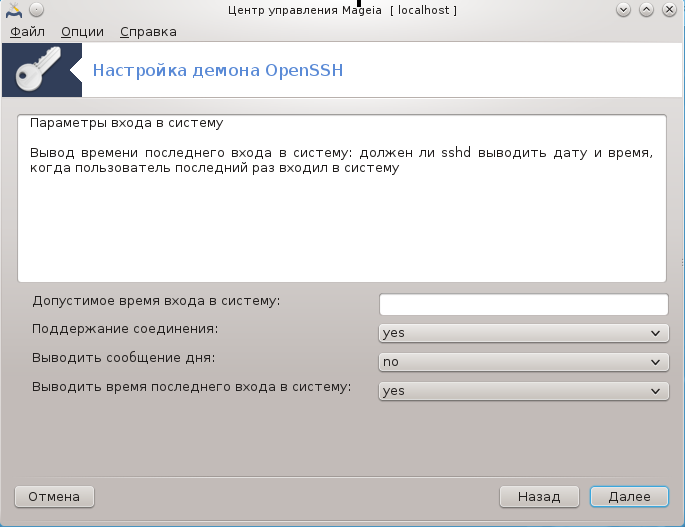Click the Назад button
Viewport: 685px width, 527px height.
tap(539, 497)
